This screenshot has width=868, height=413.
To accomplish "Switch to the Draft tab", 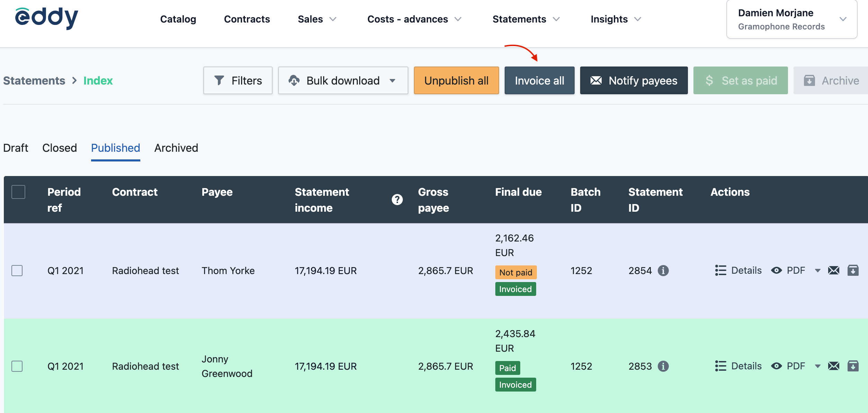I will click(x=16, y=148).
